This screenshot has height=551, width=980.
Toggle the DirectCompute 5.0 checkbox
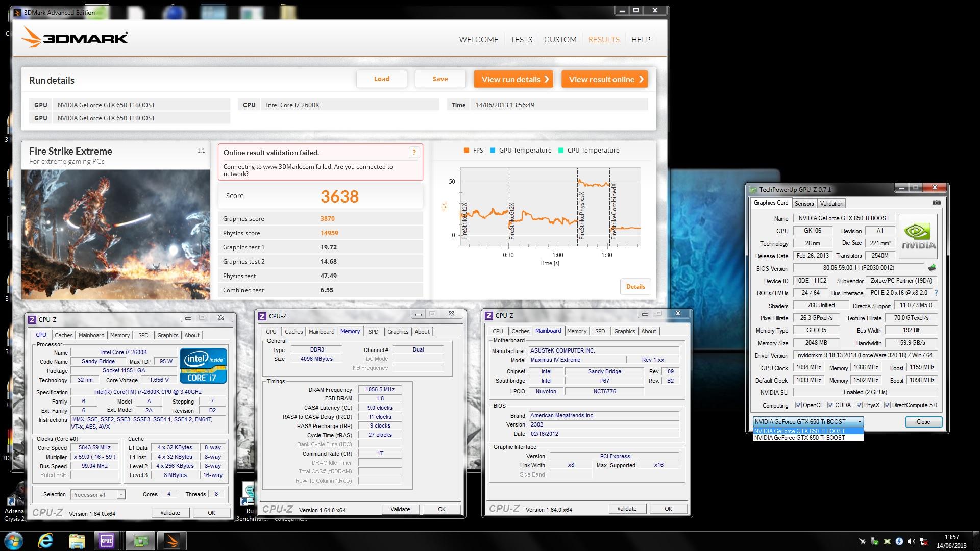click(x=888, y=405)
